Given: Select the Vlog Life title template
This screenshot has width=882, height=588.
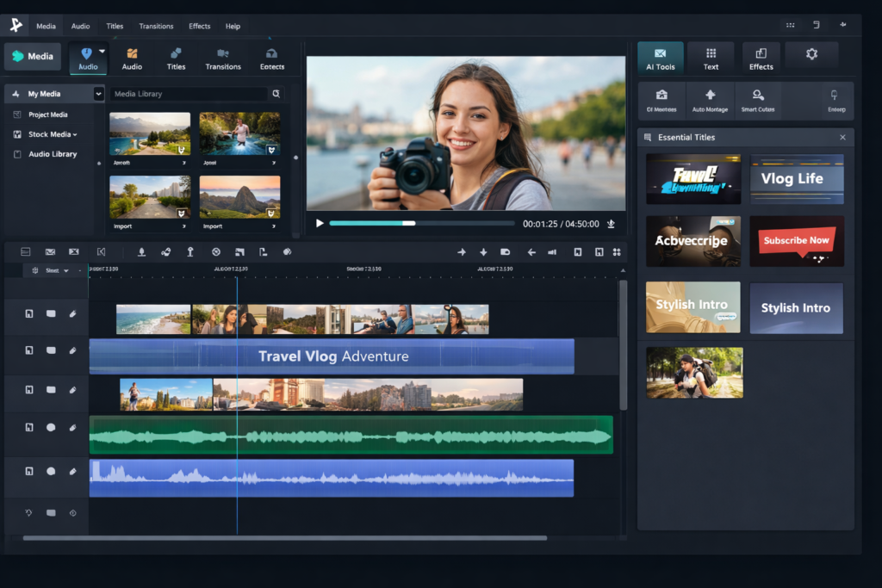Looking at the screenshot, I should (797, 178).
